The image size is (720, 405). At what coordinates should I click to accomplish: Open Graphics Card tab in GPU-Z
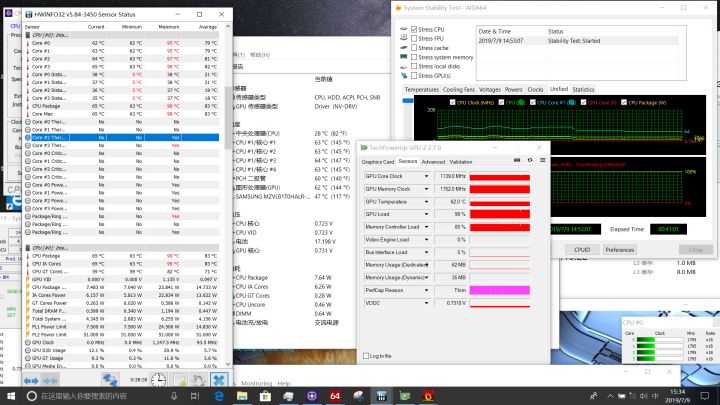click(x=378, y=162)
